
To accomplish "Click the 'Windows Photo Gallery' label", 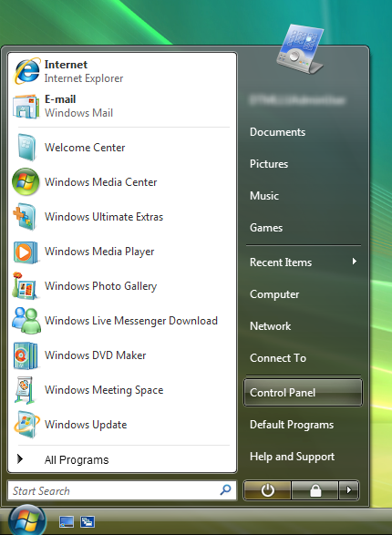I will [x=100, y=286].
